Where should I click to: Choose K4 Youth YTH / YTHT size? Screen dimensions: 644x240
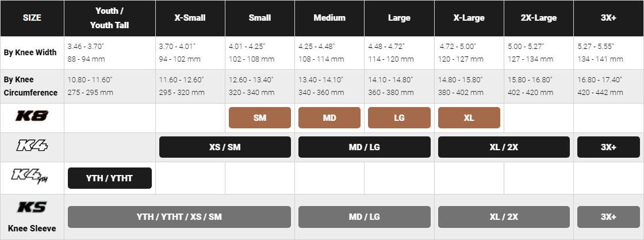click(x=110, y=178)
